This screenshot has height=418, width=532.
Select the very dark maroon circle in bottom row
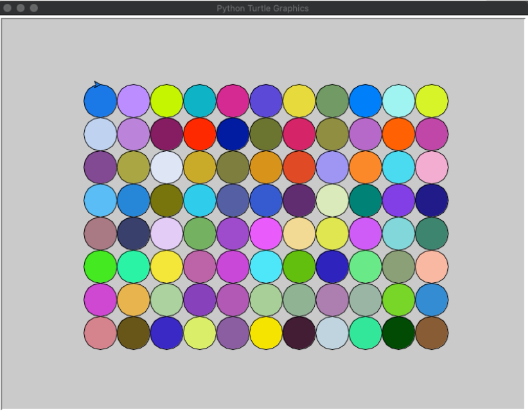click(300, 334)
